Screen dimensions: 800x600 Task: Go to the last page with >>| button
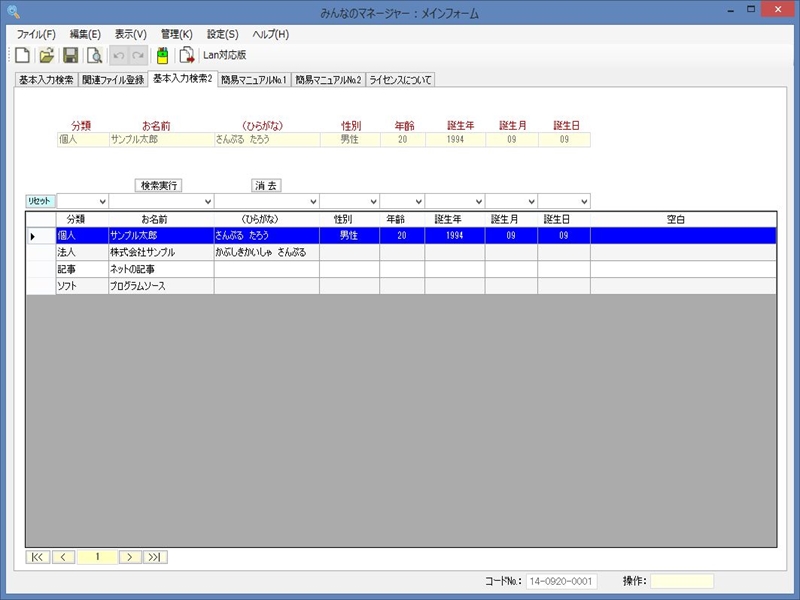155,557
